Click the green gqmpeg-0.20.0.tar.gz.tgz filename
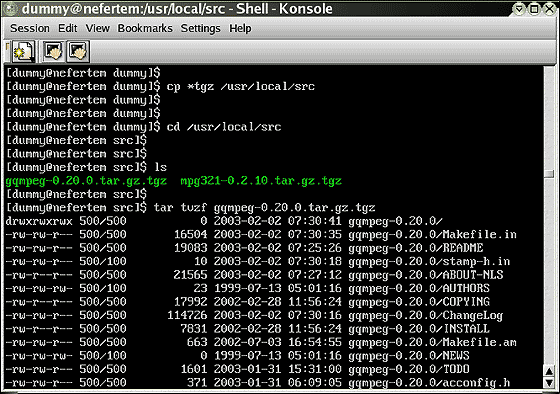The height and width of the screenshot is (394, 560). [x=86, y=181]
